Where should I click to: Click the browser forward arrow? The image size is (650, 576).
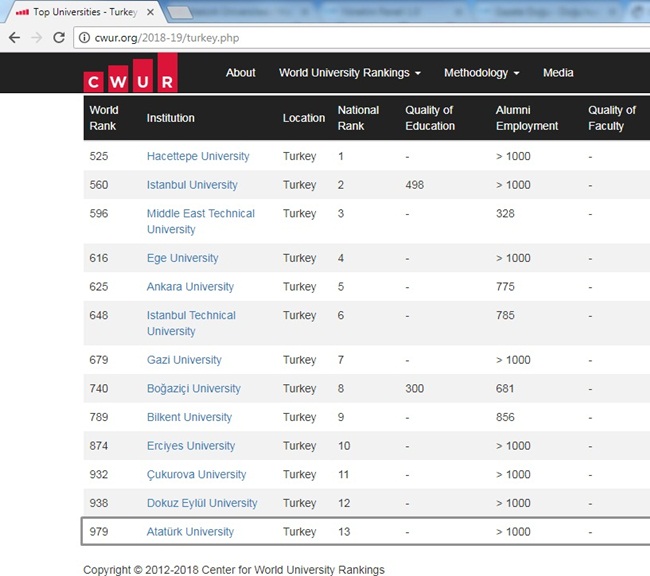pyautogui.click(x=37, y=38)
